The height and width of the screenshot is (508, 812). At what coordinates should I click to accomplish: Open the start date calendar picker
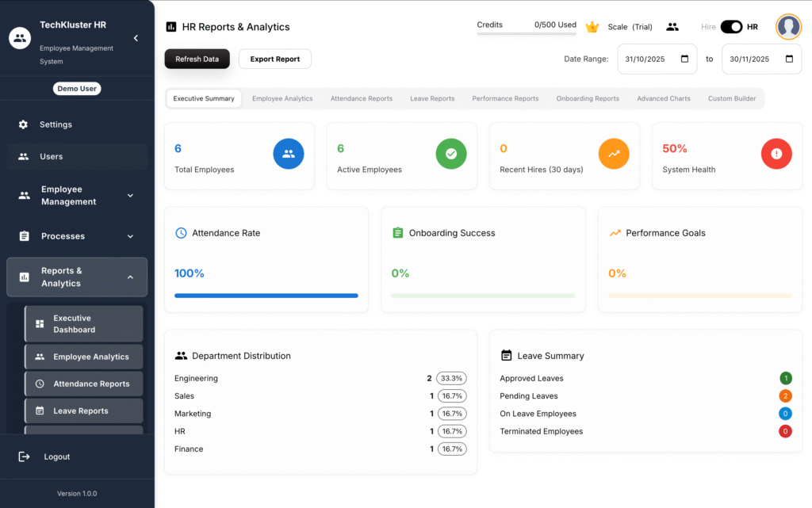coord(684,59)
